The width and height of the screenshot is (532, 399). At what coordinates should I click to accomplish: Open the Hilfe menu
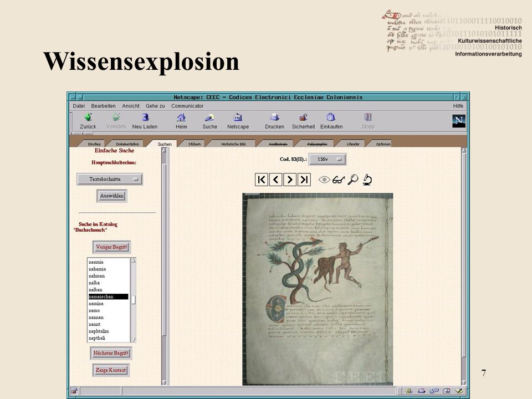[458, 106]
